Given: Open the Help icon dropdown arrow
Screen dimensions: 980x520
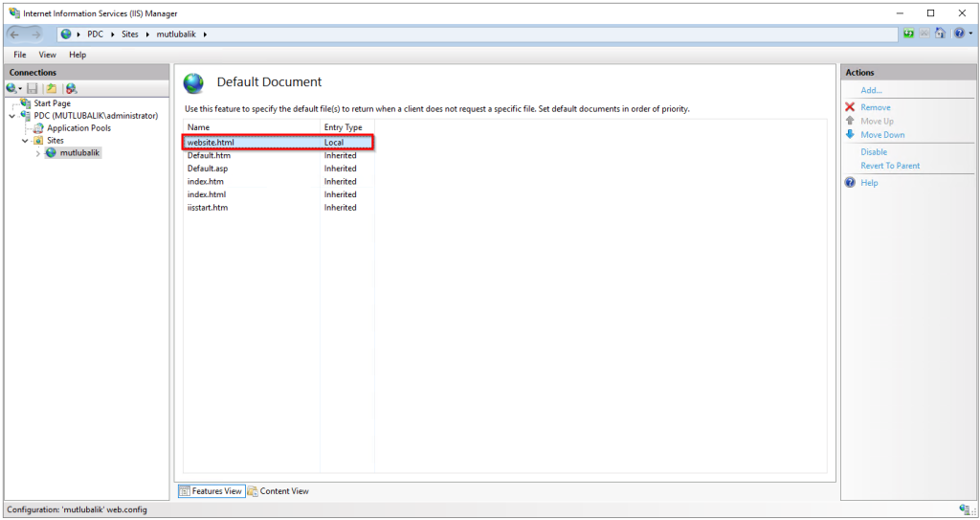Looking at the screenshot, I should pos(970,34).
